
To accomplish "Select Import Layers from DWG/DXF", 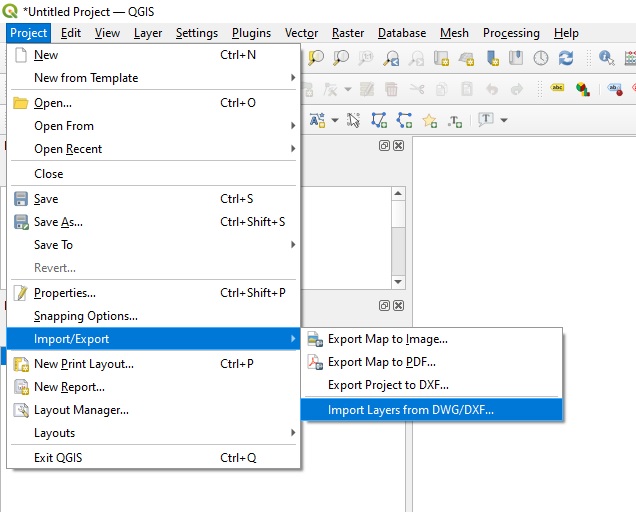I will (x=410, y=410).
